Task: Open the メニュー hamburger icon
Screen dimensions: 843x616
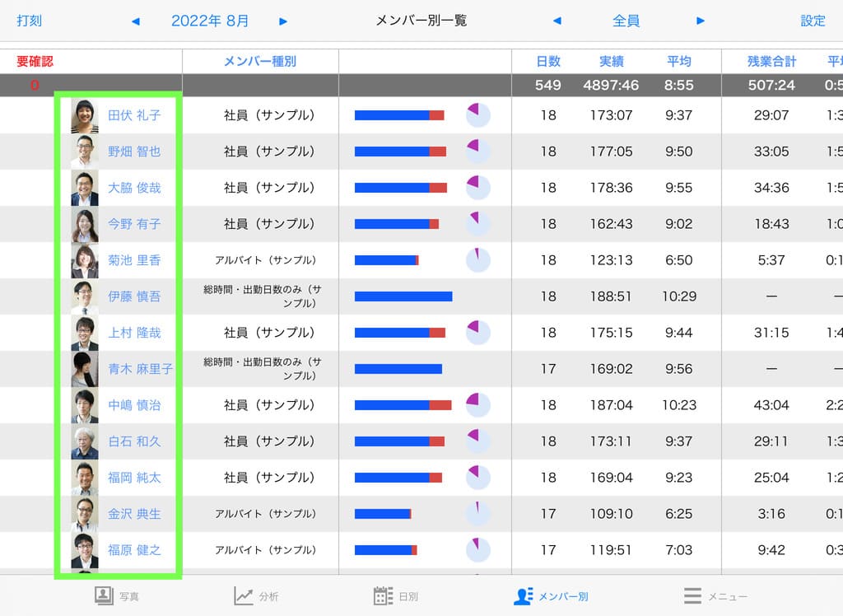Action: (x=692, y=595)
